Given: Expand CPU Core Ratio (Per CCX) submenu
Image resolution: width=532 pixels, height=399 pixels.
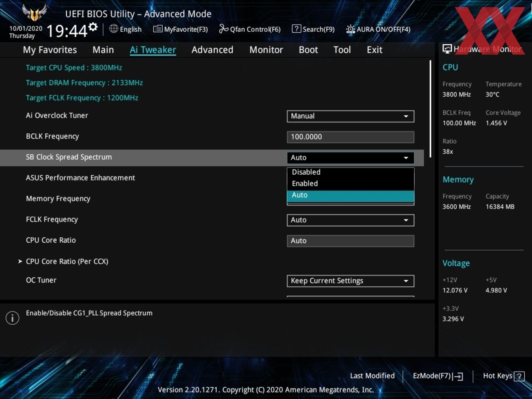Looking at the screenshot, I should pos(67,261).
